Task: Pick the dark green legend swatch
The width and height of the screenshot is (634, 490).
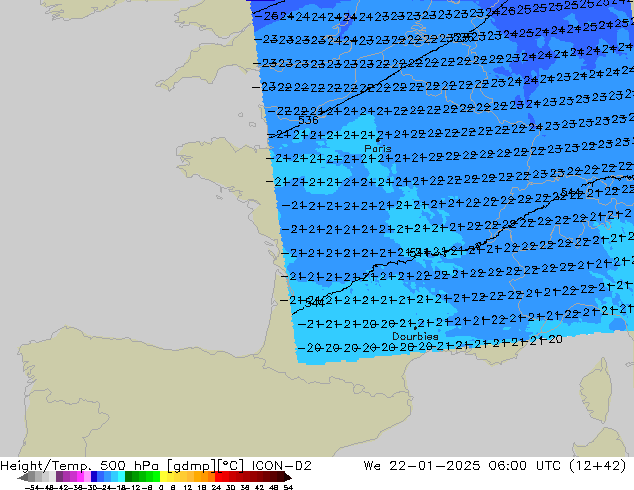Action: click(129, 476)
